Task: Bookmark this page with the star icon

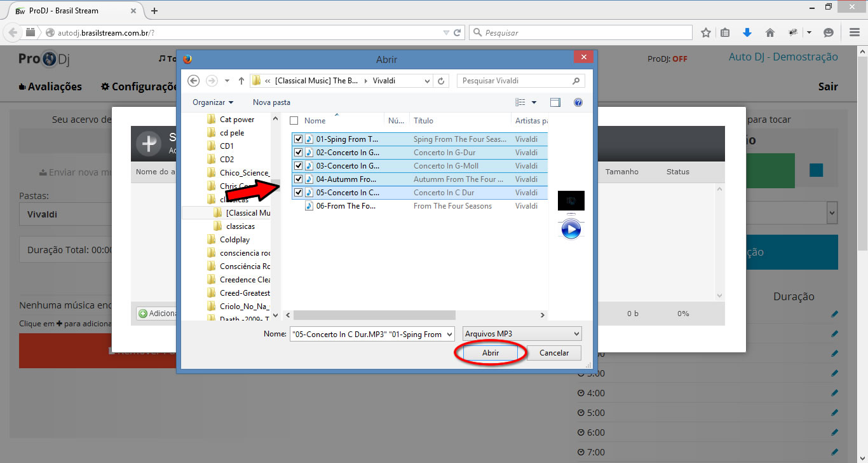Action: tap(705, 32)
